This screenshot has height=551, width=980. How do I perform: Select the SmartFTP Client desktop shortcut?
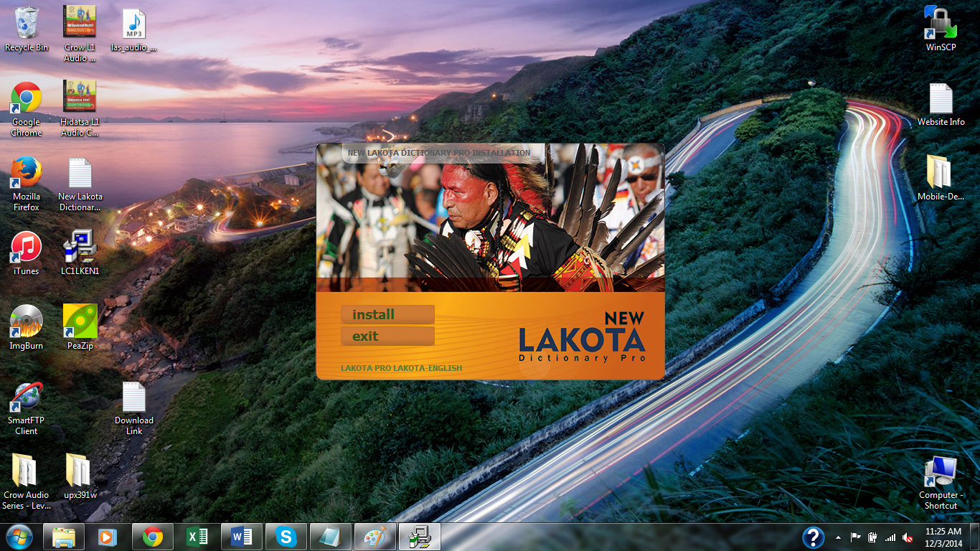[27, 408]
